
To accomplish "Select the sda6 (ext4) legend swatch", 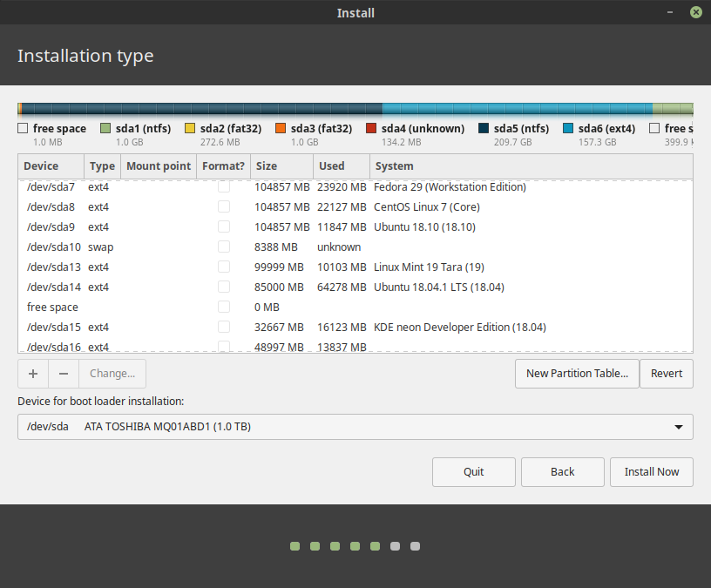I will (x=570, y=127).
